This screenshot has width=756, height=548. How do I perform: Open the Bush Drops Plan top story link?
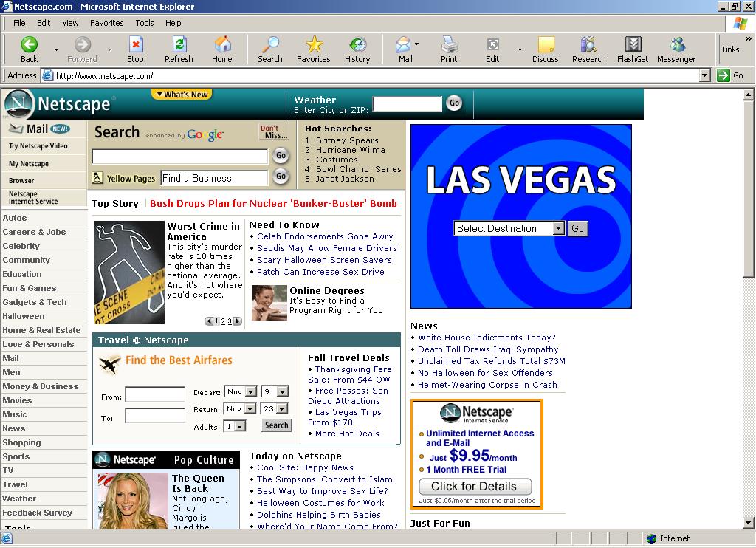tap(273, 204)
